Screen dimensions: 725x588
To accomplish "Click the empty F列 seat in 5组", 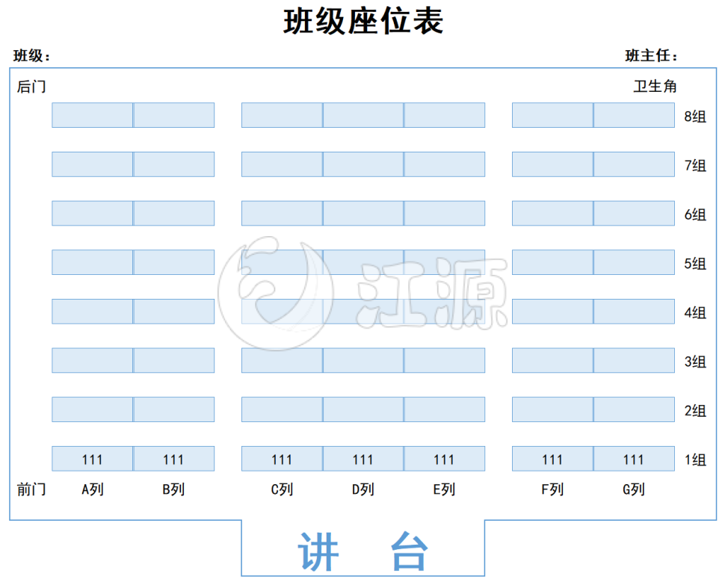I will pos(552,262).
